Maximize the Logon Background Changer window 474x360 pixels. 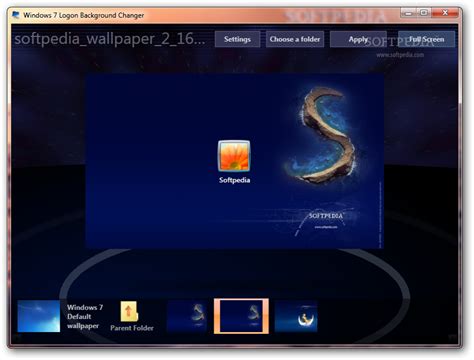[x=424, y=13]
